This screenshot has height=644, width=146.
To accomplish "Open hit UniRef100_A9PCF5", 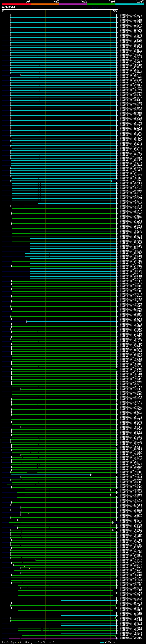I will pos(131,281).
